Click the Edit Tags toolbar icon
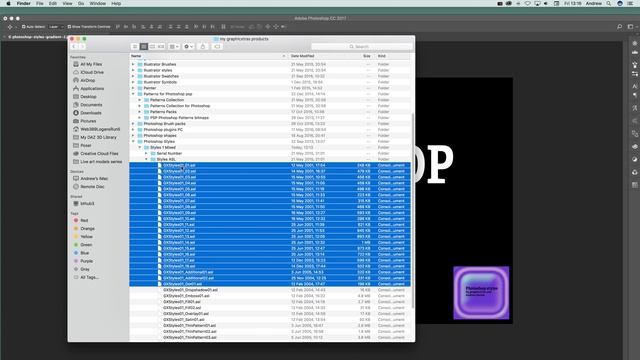The height and width of the screenshot is (360, 640). coord(217,47)
